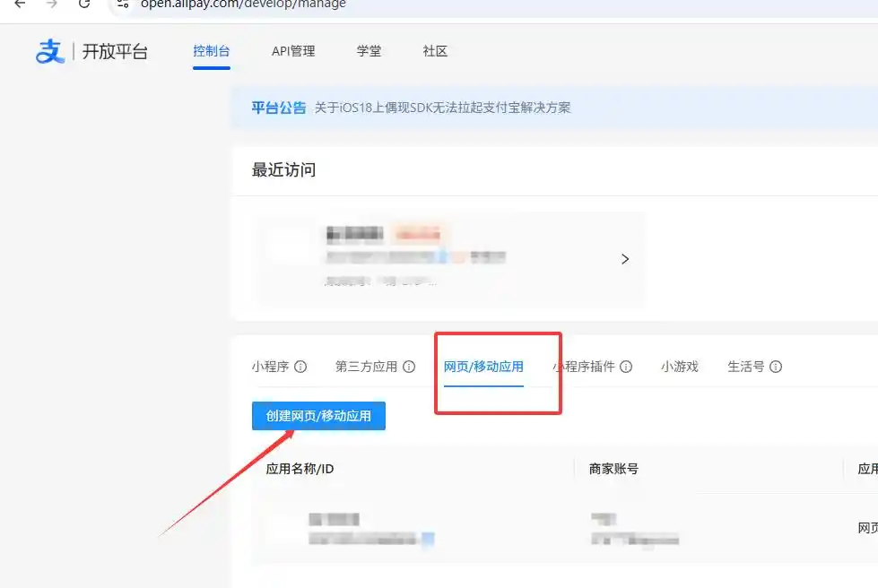878x588 pixels.
Task: Go to the 学堂 navigation item
Action: coord(369,51)
